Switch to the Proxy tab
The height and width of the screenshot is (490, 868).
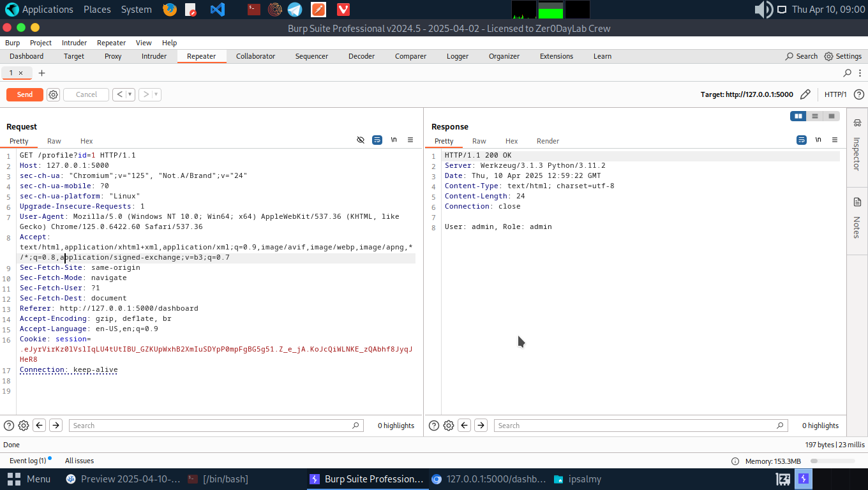[x=113, y=56]
